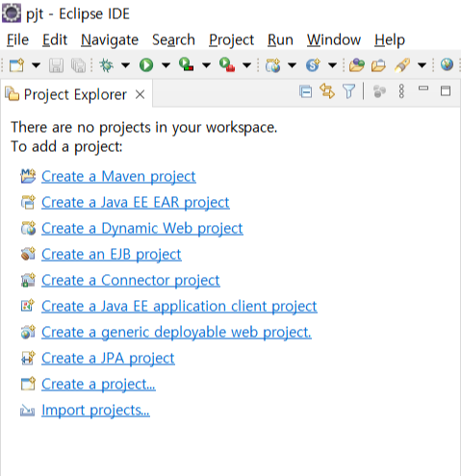Click the Web Browser globe icon

[447, 64]
